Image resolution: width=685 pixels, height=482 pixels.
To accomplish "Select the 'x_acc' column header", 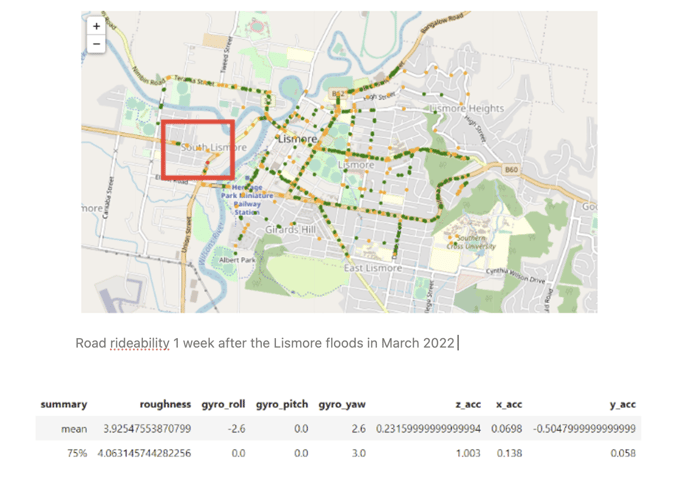I will [509, 405].
